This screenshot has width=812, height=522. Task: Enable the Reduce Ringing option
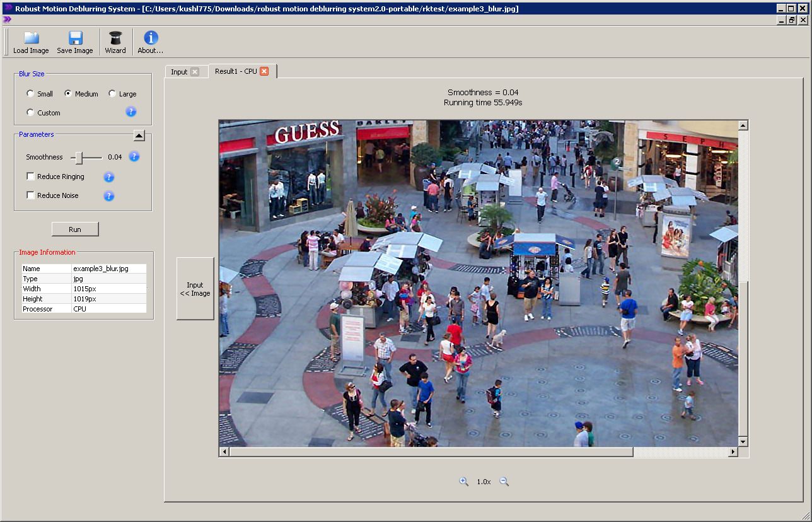(29, 177)
